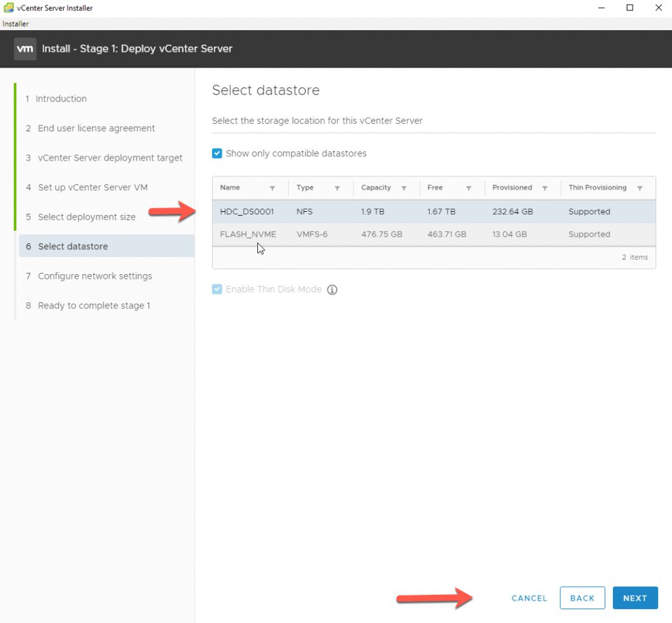Go to step 4 Set up vCenter Server VM

pyautogui.click(x=87, y=188)
